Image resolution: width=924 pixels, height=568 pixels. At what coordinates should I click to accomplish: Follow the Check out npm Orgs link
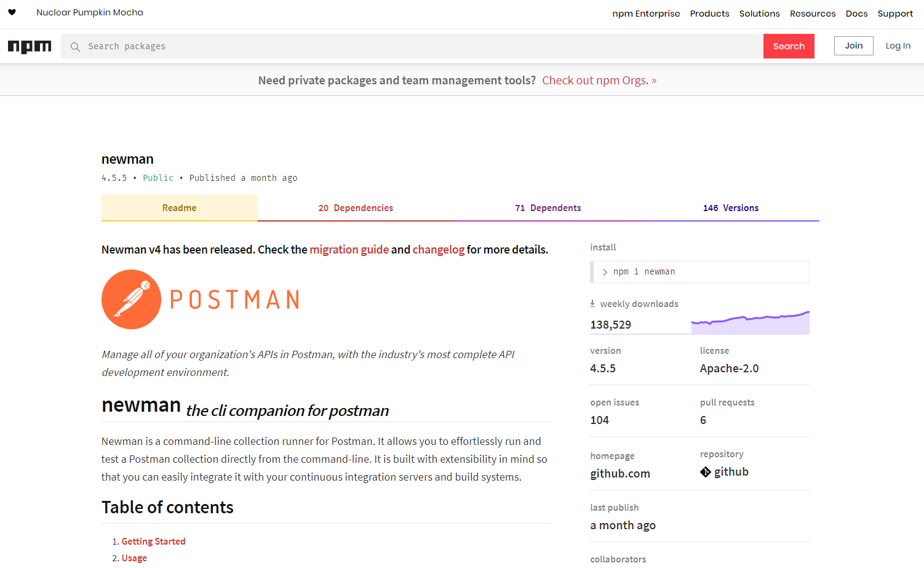(x=599, y=81)
